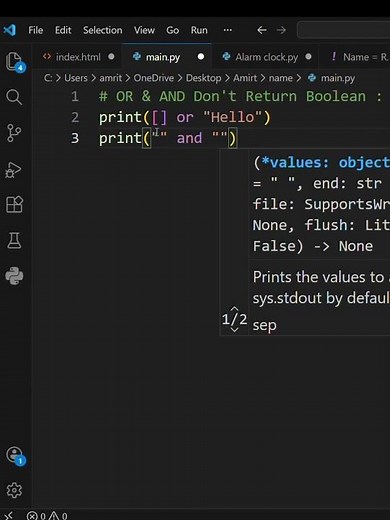The width and height of the screenshot is (390, 520).
Task: Click the command center search box
Action: 343,30
